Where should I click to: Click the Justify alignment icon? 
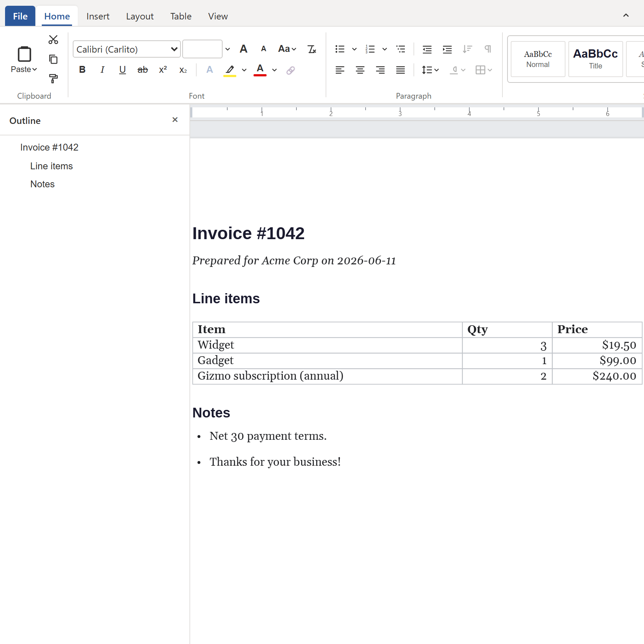(x=400, y=70)
